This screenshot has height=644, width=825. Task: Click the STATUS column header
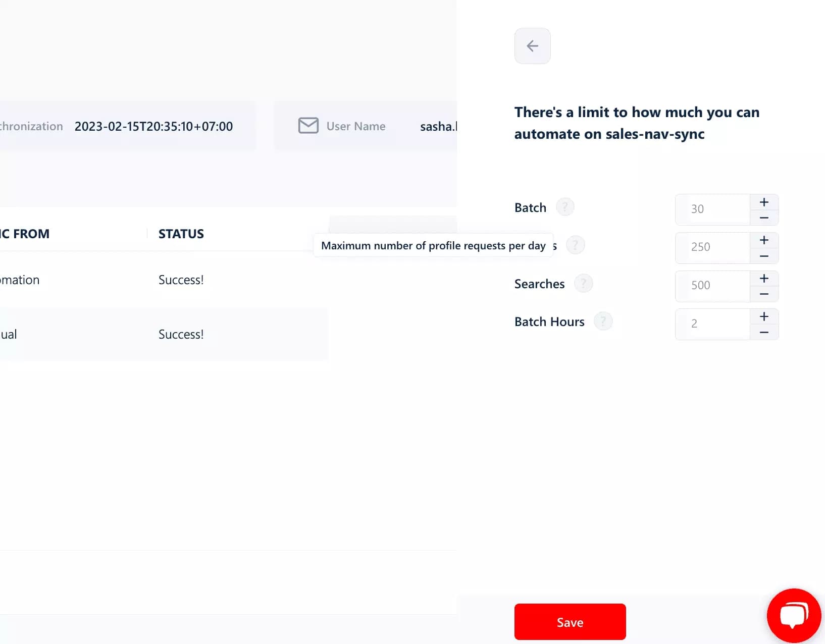[181, 234]
